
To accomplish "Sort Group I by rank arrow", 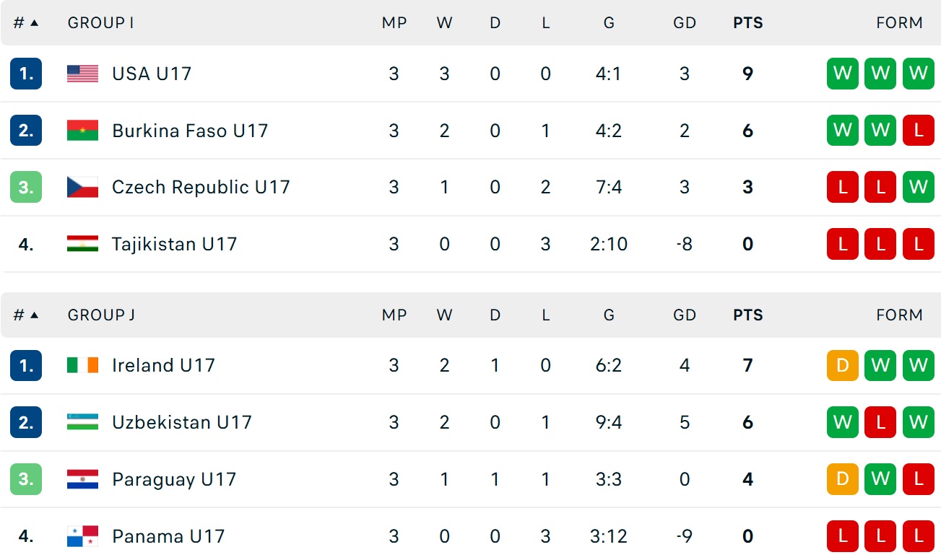I will (x=34, y=23).
